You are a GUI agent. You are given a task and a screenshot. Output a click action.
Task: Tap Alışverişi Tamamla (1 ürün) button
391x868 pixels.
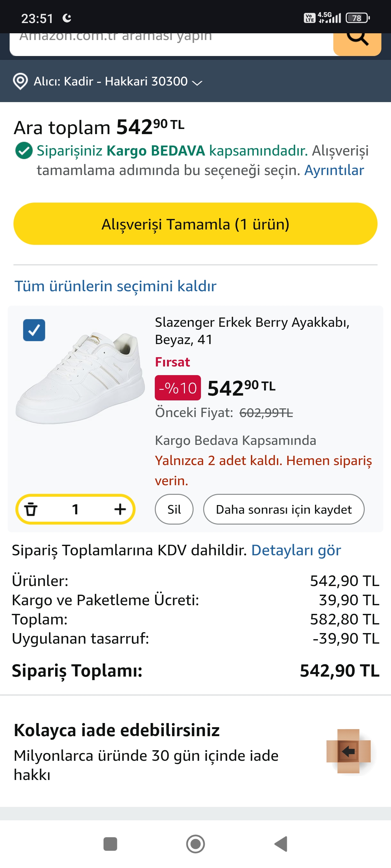coord(195,224)
